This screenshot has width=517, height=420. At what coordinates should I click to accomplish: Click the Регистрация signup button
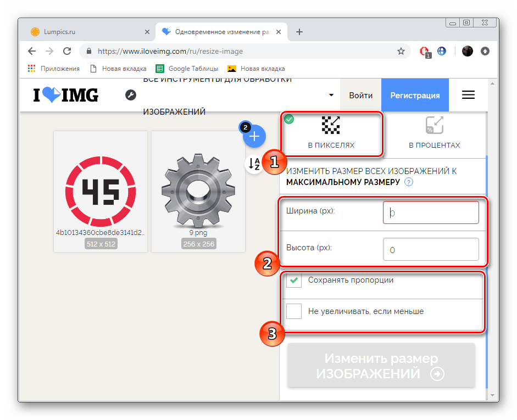(x=415, y=95)
